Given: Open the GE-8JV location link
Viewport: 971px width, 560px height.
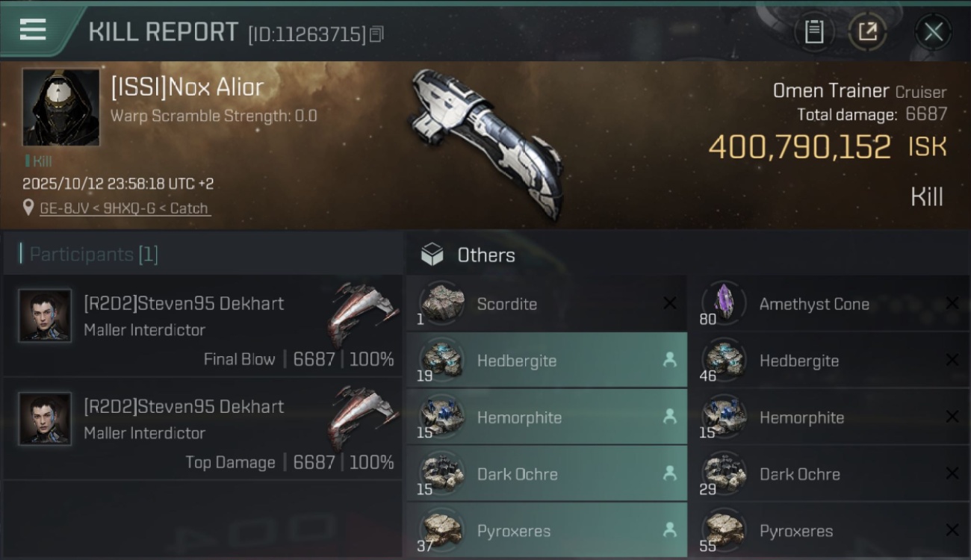Looking at the screenshot, I should tap(124, 208).
